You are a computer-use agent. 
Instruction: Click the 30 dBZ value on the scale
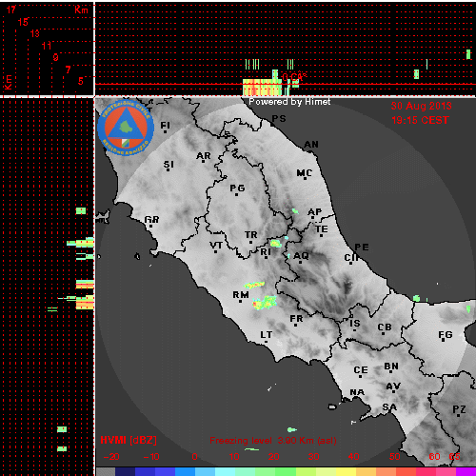313,457
